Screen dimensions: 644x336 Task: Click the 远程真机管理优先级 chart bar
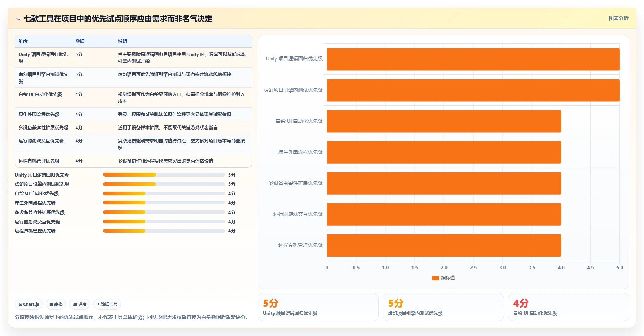point(444,245)
